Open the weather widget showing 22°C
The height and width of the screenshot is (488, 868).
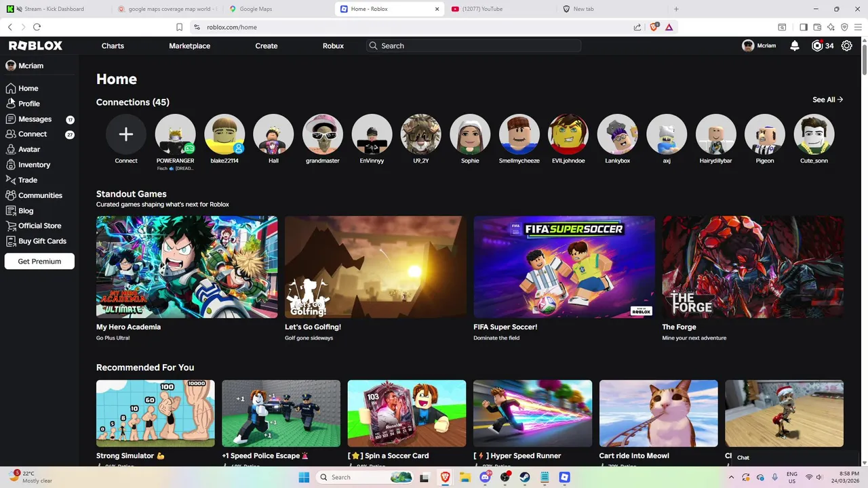click(31, 477)
